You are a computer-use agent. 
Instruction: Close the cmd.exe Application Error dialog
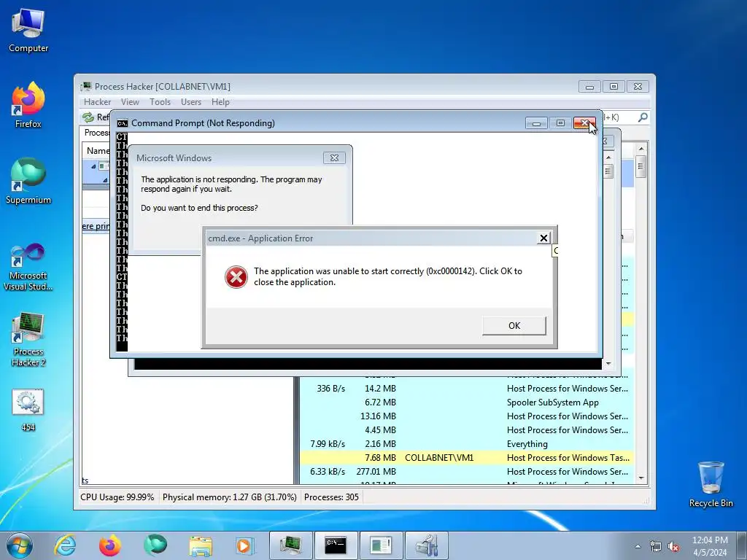(543, 238)
